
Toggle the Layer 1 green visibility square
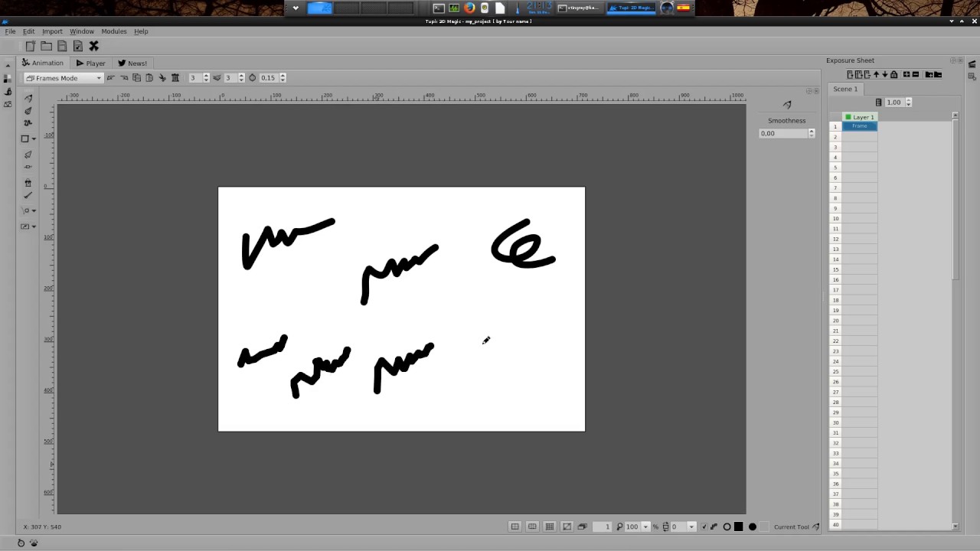(x=848, y=117)
